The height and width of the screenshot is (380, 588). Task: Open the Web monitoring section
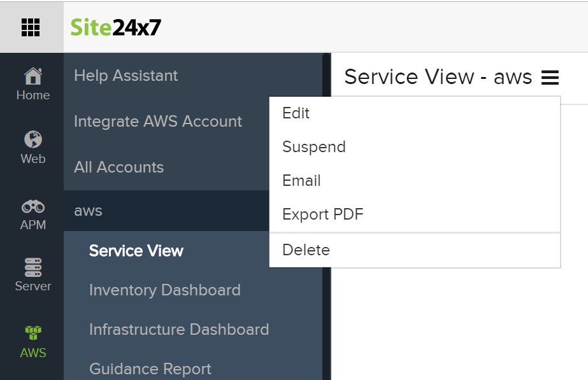point(32,148)
